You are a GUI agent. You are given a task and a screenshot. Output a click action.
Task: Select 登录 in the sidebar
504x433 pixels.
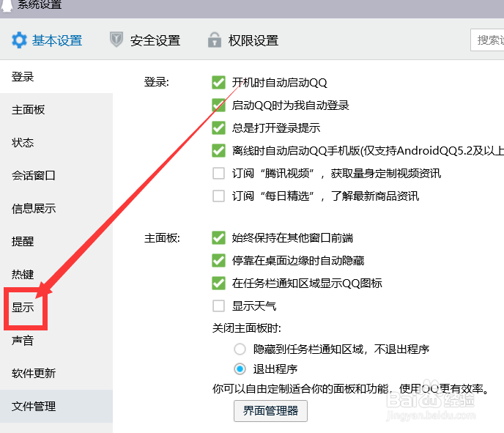[56, 76]
